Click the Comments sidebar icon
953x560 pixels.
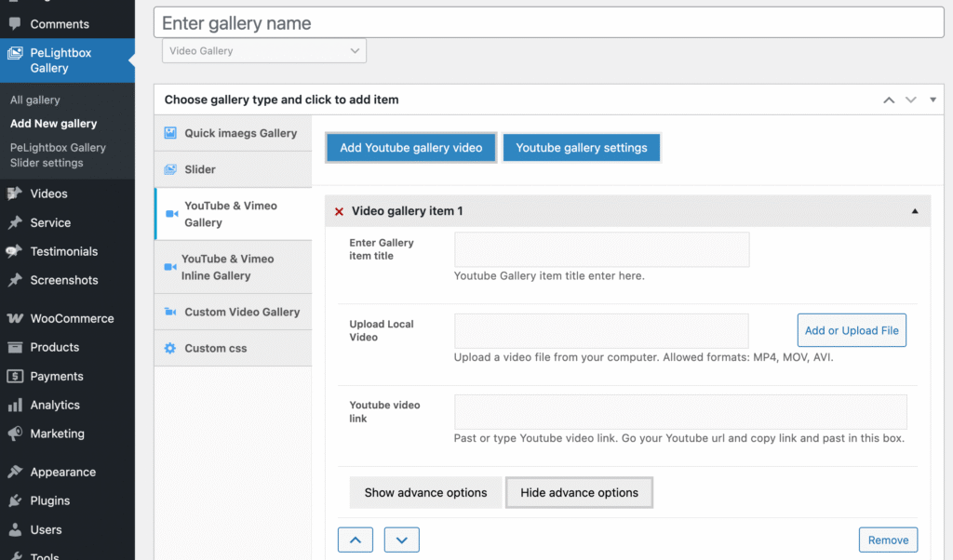pyautogui.click(x=17, y=23)
